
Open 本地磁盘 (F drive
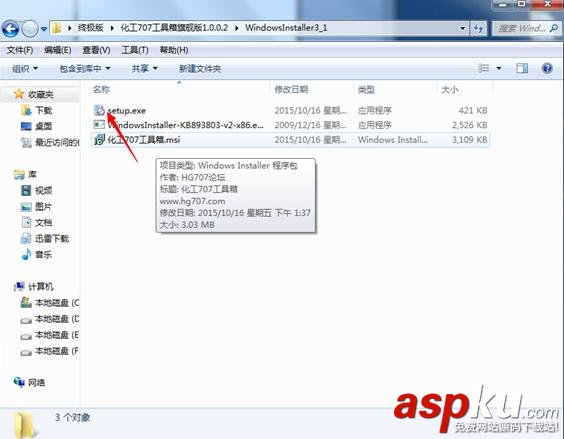coord(57,351)
